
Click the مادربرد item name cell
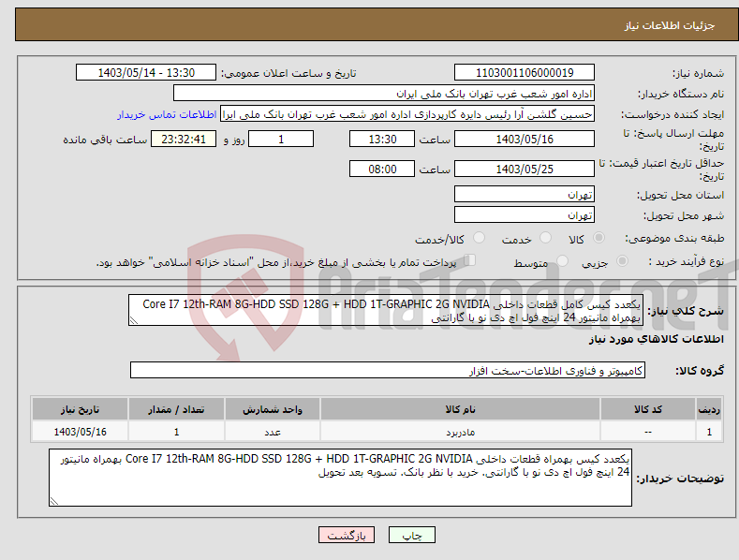pyautogui.click(x=460, y=432)
